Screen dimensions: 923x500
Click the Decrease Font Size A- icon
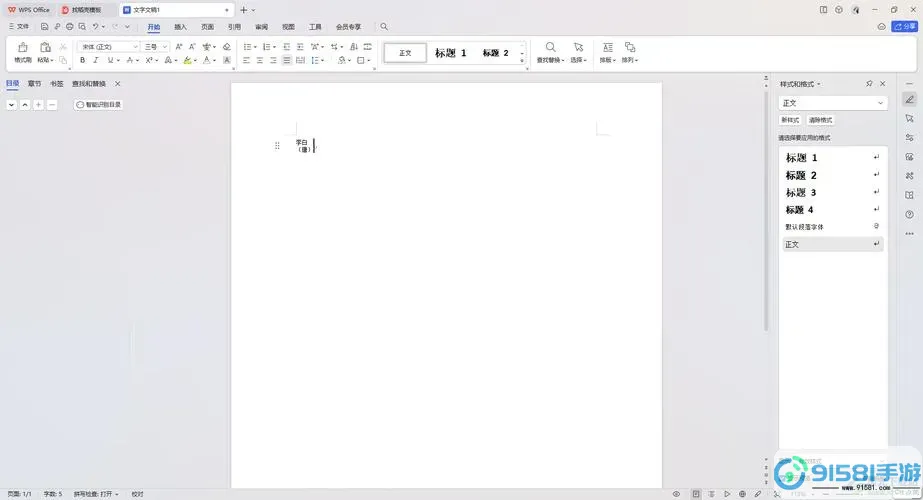click(x=192, y=47)
